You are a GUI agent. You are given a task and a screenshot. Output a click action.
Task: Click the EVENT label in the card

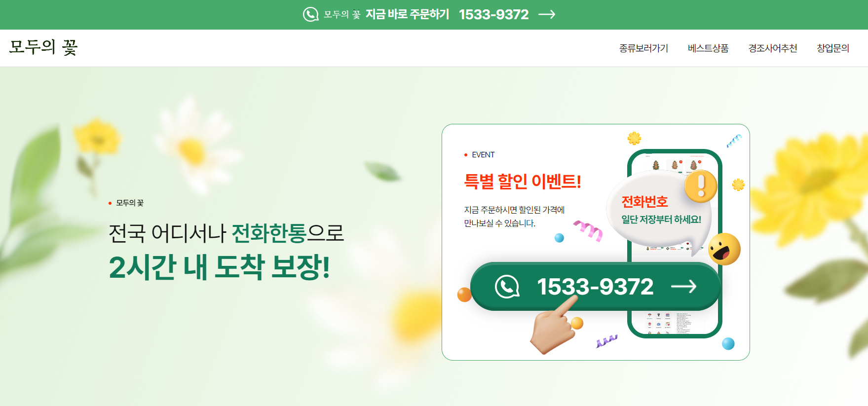[x=483, y=155]
